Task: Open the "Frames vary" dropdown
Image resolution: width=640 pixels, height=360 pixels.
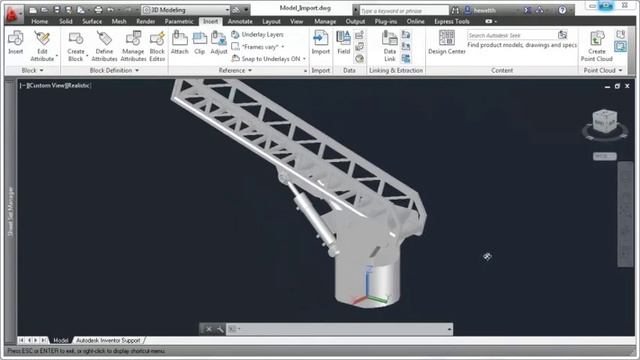Action: tap(258, 47)
